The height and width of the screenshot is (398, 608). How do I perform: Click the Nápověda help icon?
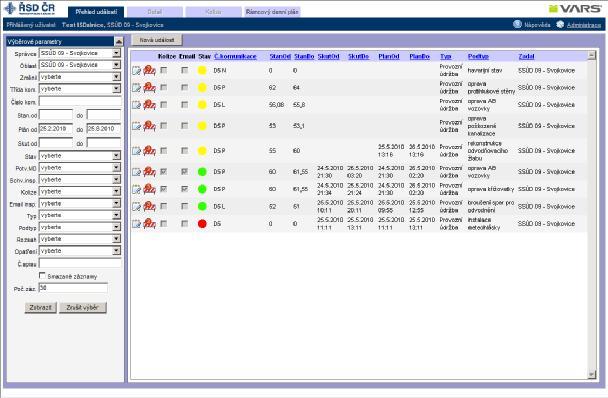point(517,24)
